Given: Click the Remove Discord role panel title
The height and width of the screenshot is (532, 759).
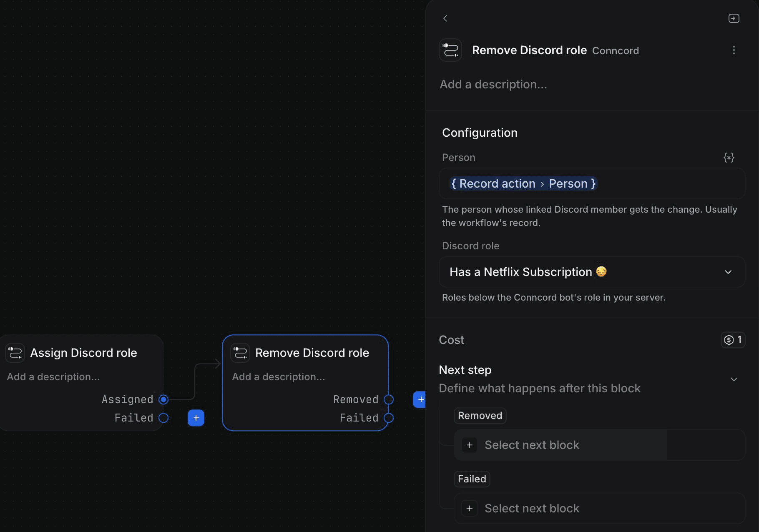Looking at the screenshot, I should [x=529, y=50].
